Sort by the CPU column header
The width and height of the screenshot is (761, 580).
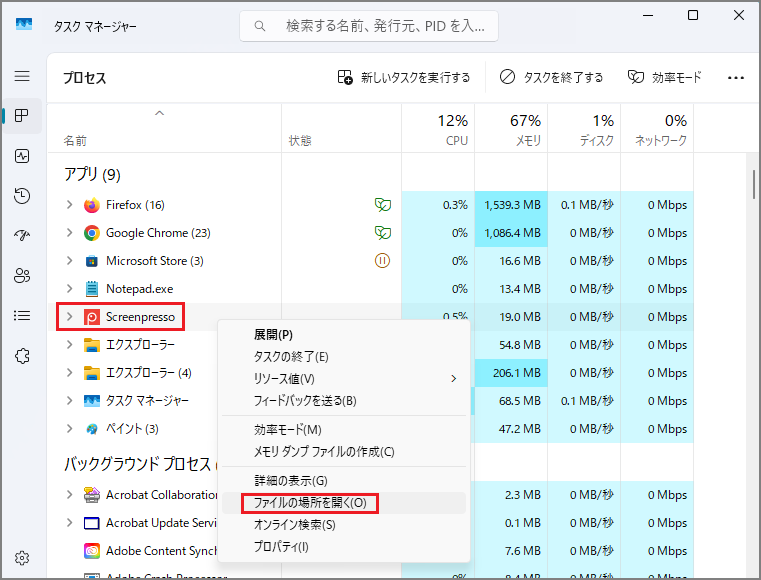click(x=438, y=129)
